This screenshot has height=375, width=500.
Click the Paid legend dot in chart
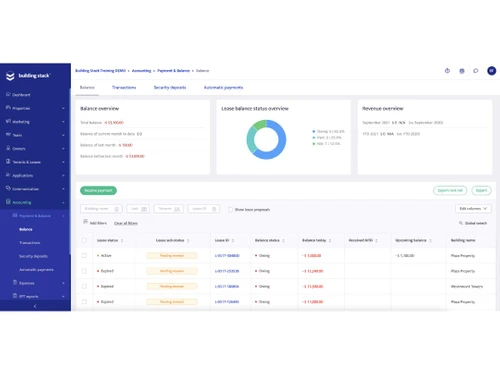click(x=314, y=137)
